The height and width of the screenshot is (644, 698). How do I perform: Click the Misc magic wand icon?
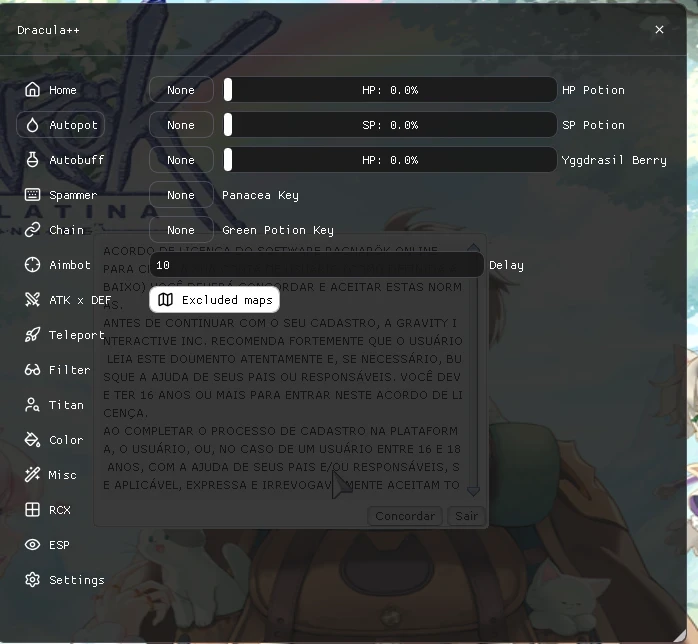[32, 474]
